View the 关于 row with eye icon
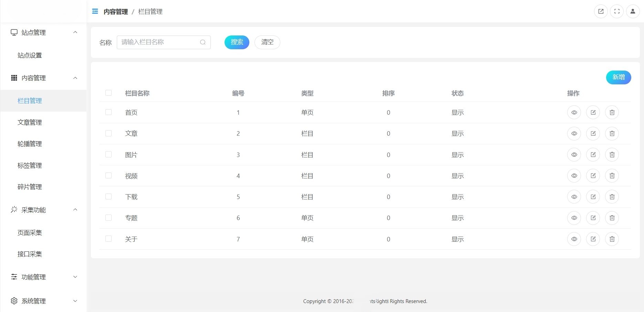 pyautogui.click(x=574, y=239)
